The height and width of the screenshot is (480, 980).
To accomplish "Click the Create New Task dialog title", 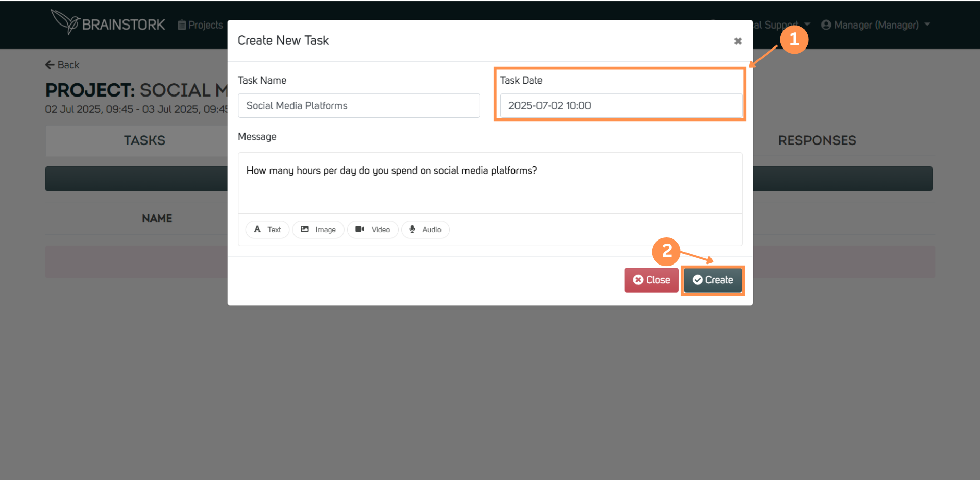I will click(x=283, y=40).
